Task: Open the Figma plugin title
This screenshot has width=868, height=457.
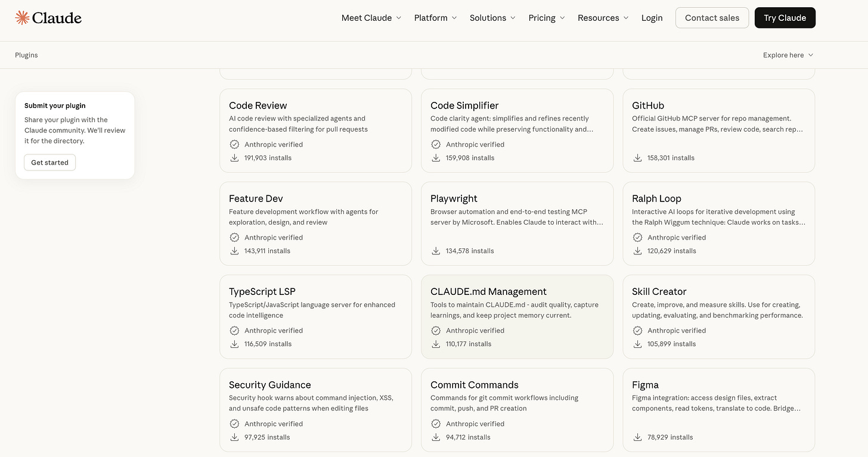Action: pos(645,385)
